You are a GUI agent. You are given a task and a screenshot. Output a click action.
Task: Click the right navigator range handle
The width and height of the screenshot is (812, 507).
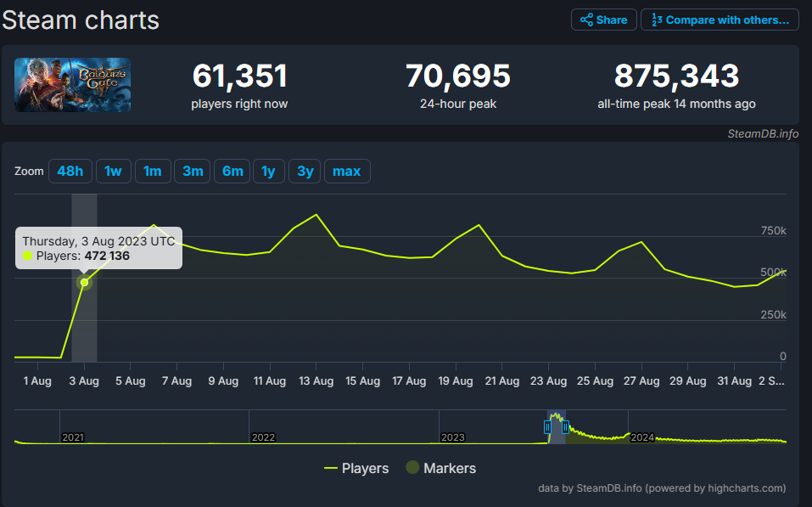pyautogui.click(x=565, y=427)
